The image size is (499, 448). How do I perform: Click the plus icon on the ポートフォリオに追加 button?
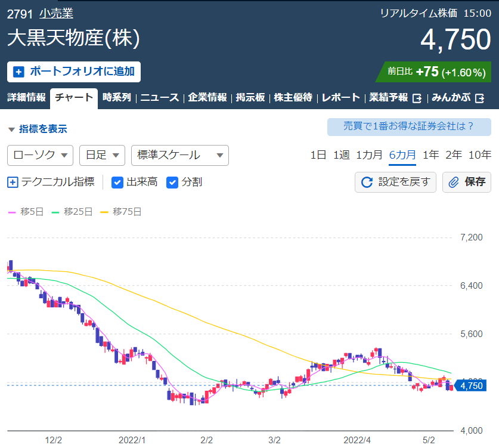[18, 72]
